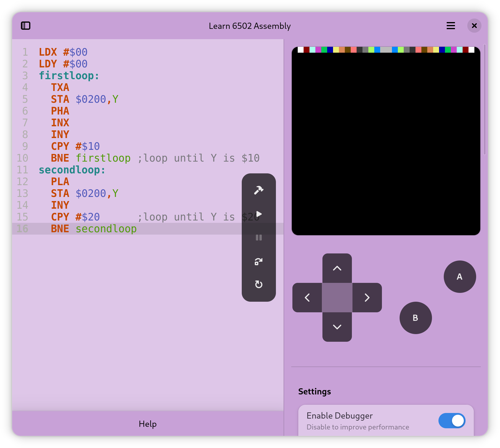Tap the round B gamepad button
Screen dimensions: 500x448
415,318
